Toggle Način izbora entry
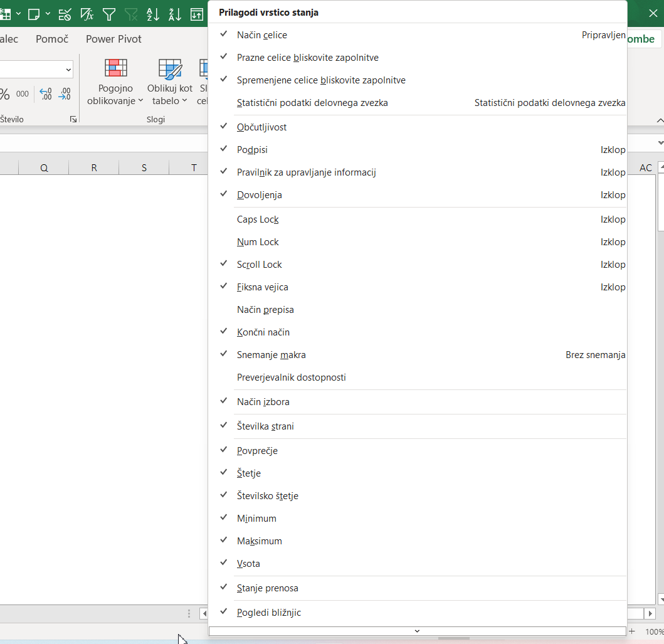Screen dimensions: 664x644 tap(418, 402)
